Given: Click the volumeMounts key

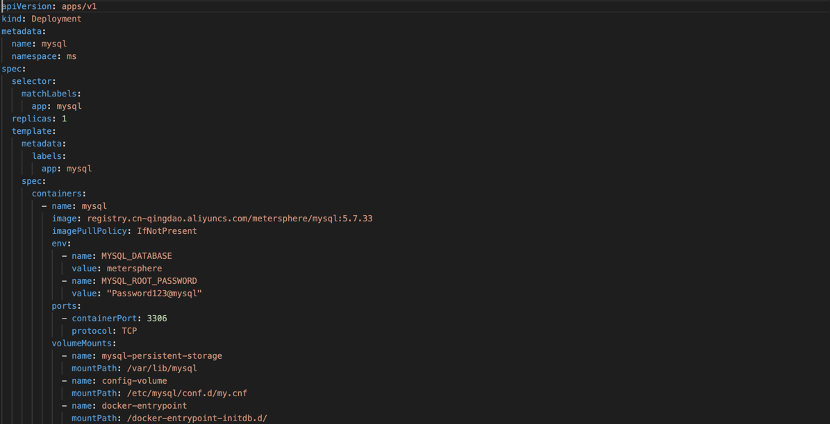Looking at the screenshot, I should [x=84, y=344].
